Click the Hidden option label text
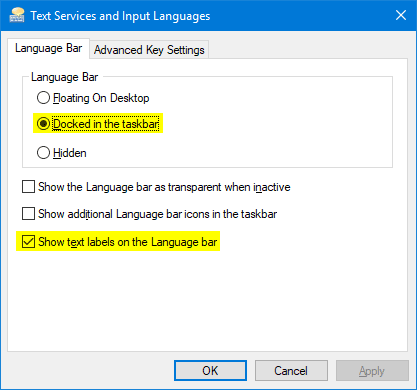This screenshot has height=390, width=417. coord(70,153)
